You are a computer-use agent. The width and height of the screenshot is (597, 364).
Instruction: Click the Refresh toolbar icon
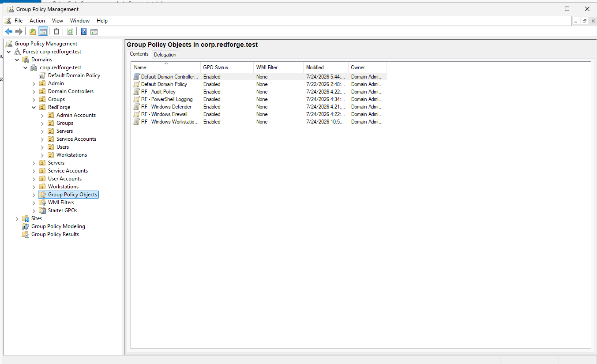pos(70,31)
